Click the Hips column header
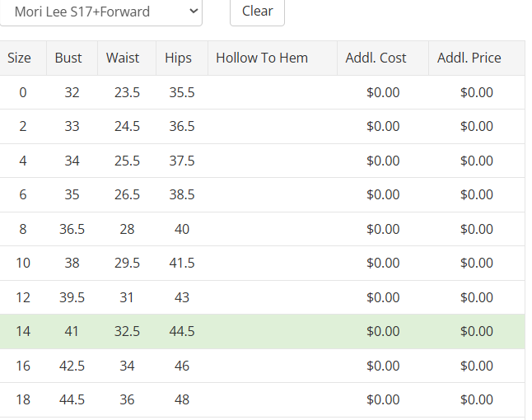The width and height of the screenshot is (532, 420). pyautogui.click(x=178, y=58)
